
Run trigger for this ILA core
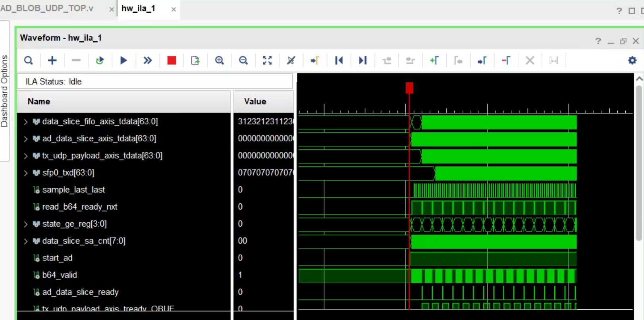[123, 60]
